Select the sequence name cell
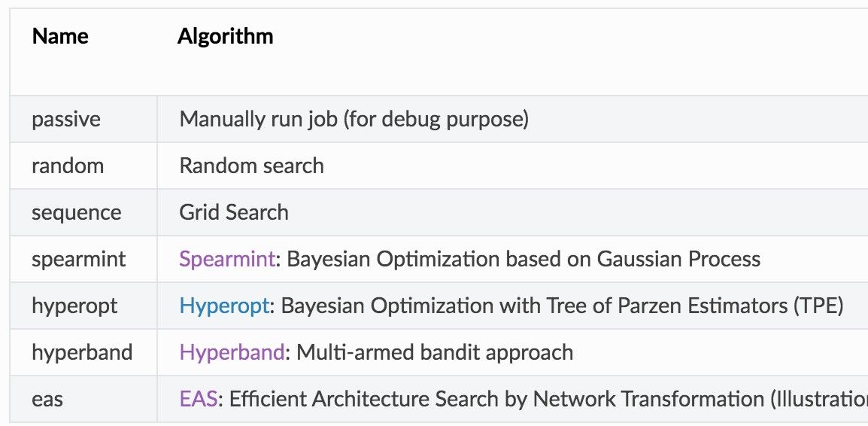The width and height of the screenshot is (868, 426). point(83,212)
